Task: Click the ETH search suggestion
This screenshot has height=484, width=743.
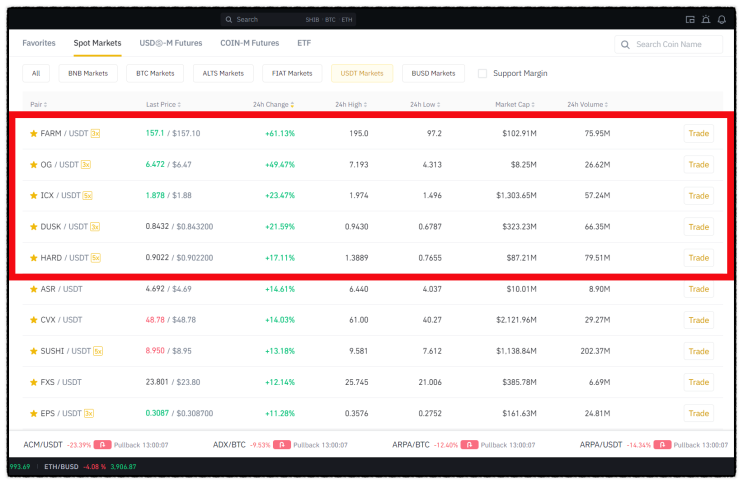Action: (347, 19)
